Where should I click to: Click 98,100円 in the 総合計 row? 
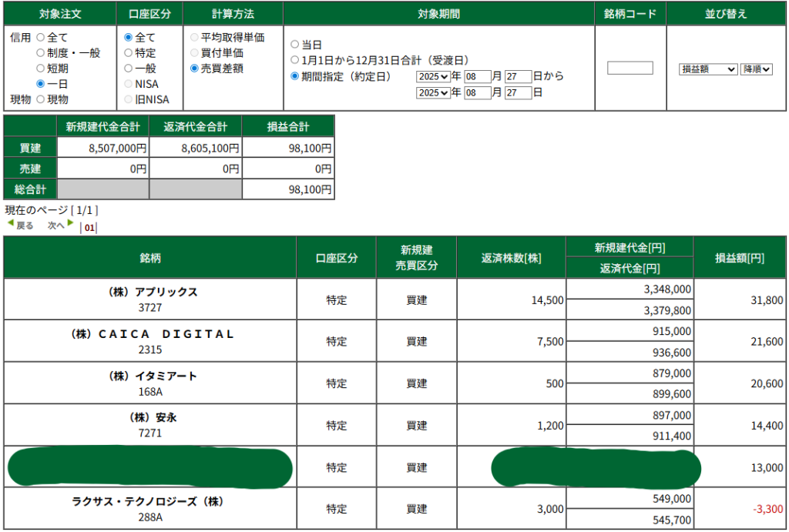310,189
